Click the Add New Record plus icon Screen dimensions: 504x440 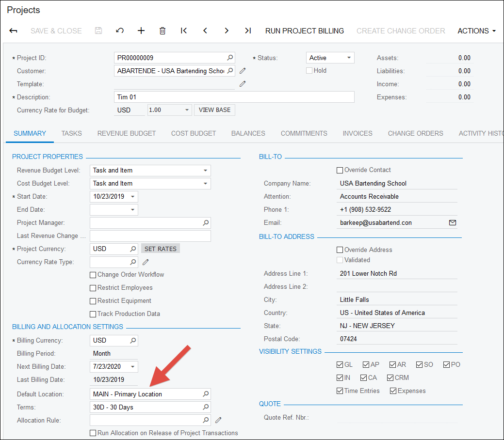[x=141, y=31]
